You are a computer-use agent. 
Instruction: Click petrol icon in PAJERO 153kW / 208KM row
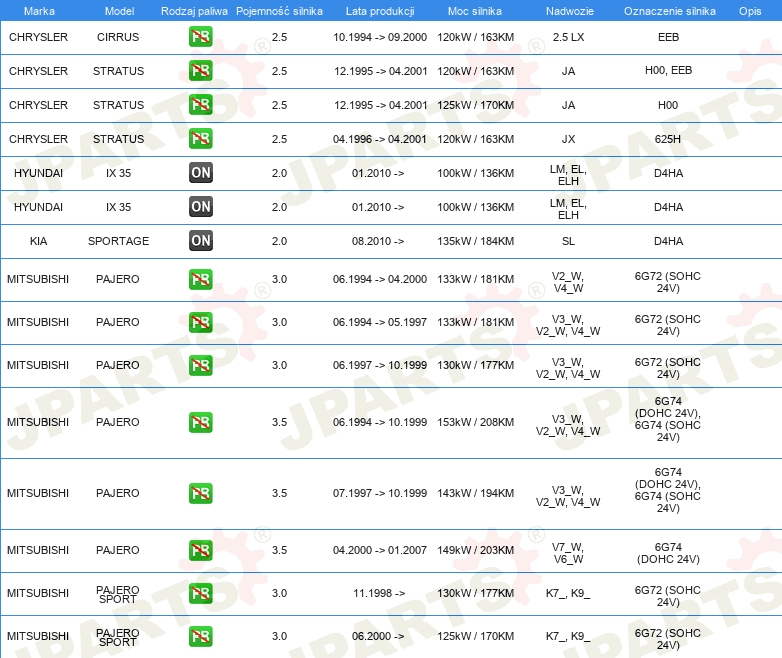tap(200, 422)
